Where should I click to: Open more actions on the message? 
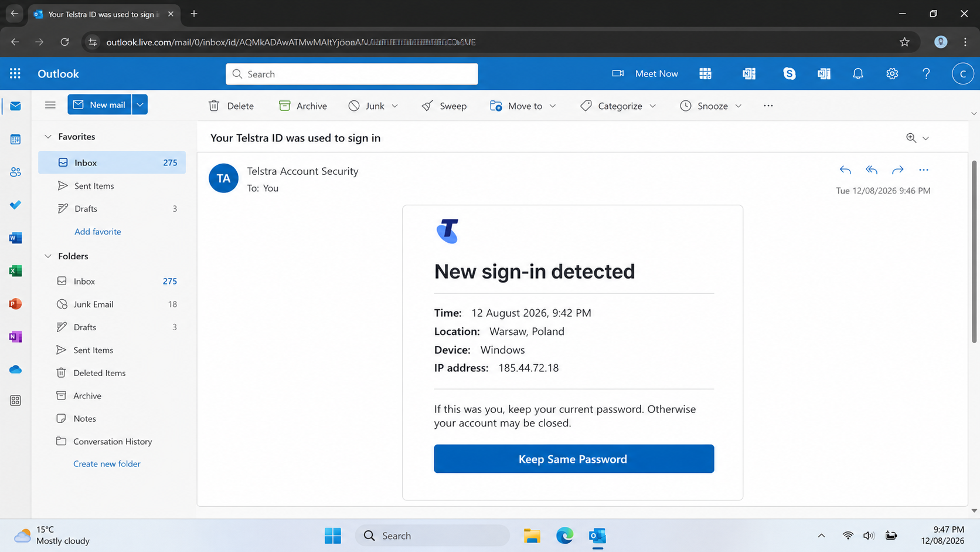(x=923, y=170)
